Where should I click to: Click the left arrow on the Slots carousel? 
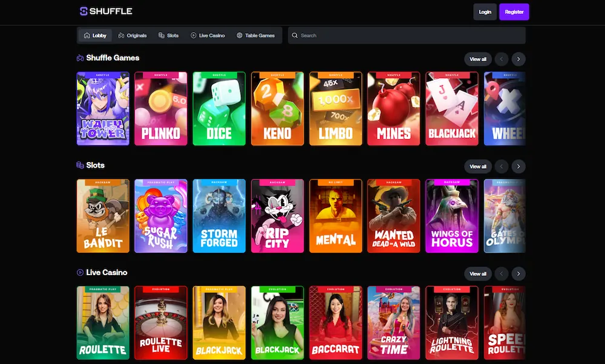[500, 166]
